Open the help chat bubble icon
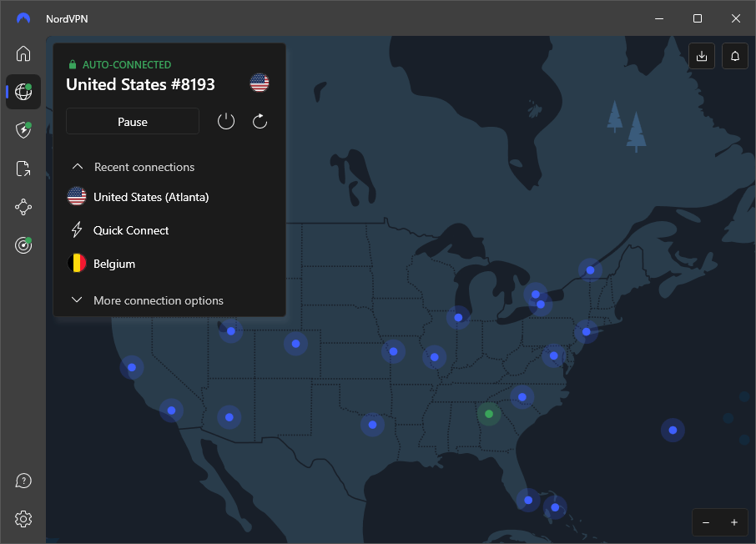756x544 pixels. [23, 481]
